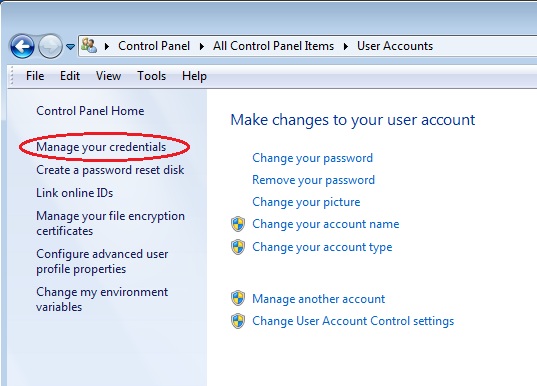The height and width of the screenshot is (386, 537).
Task: Select the Control Panel breadcrumb
Action: click(154, 46)
